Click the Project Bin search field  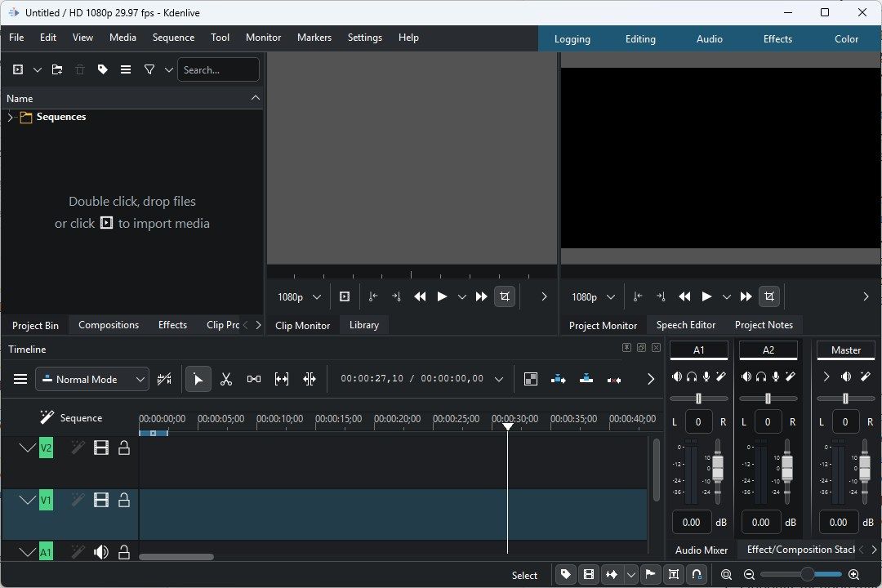click(218, 69)
